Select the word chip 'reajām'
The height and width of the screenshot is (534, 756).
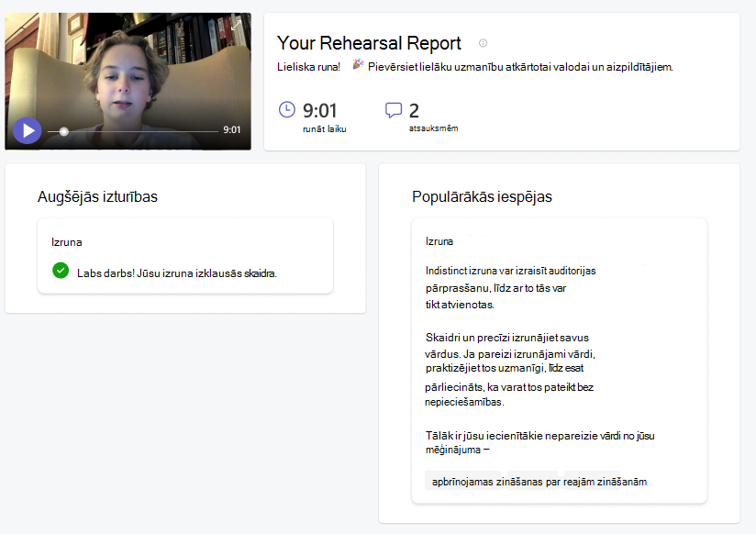579,482
